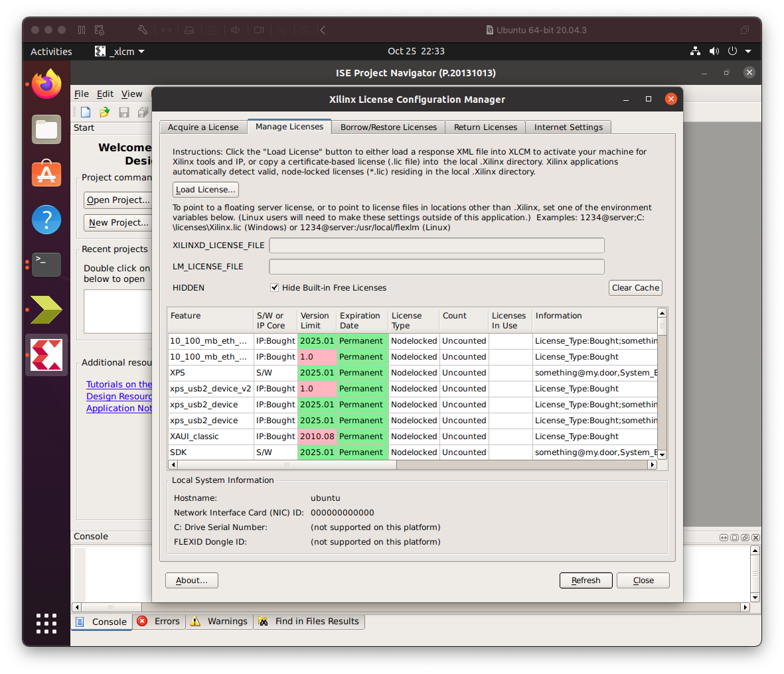Expand the system menu arrow in top bar

click(748, 51)
